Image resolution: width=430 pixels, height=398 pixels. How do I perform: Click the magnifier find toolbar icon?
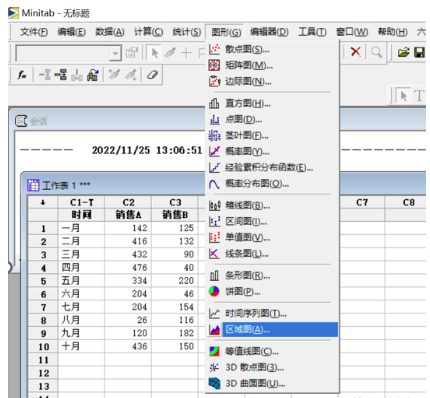376,52
